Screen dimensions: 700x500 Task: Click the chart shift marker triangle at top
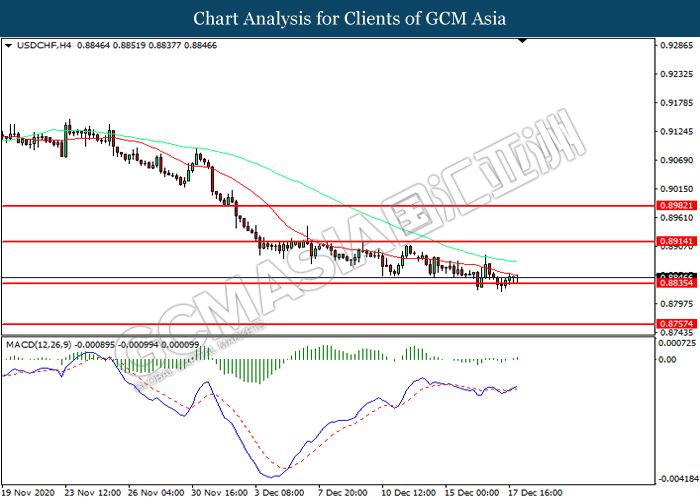click(522, 41)
